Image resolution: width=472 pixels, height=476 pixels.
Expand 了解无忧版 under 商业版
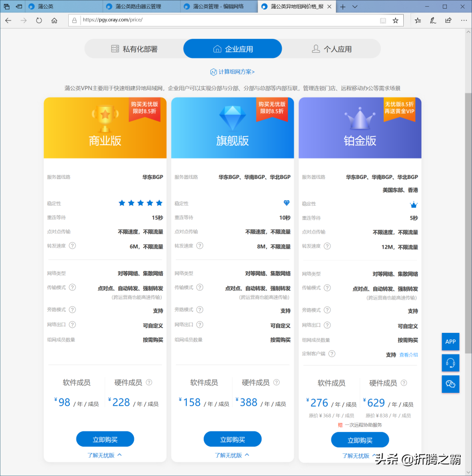105,455
